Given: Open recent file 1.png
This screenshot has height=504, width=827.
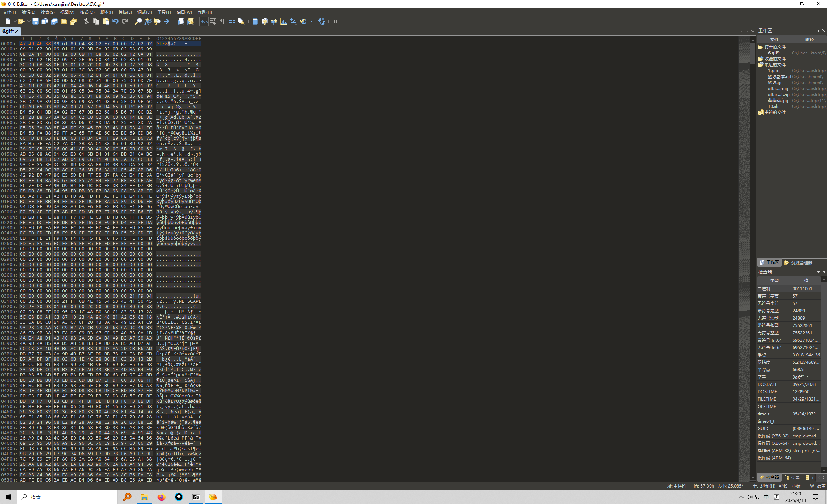Looking at the screenshot, I should (x=774, y=71).
